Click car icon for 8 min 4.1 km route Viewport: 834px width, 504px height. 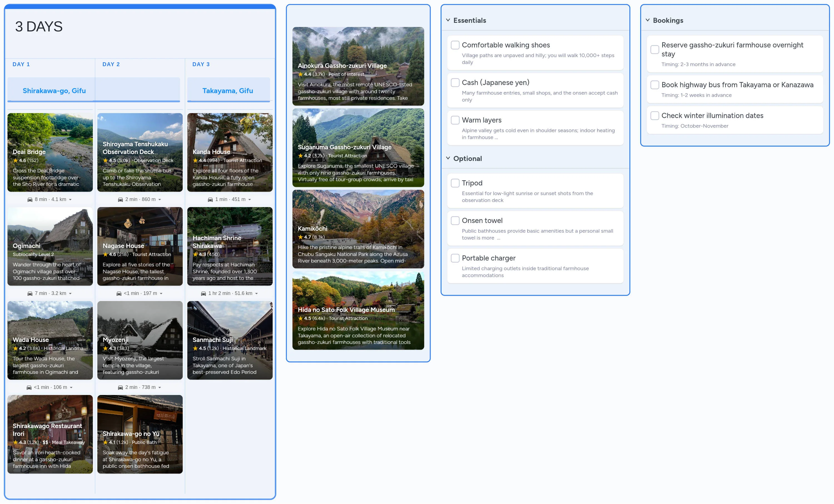(x=30, y=200)
